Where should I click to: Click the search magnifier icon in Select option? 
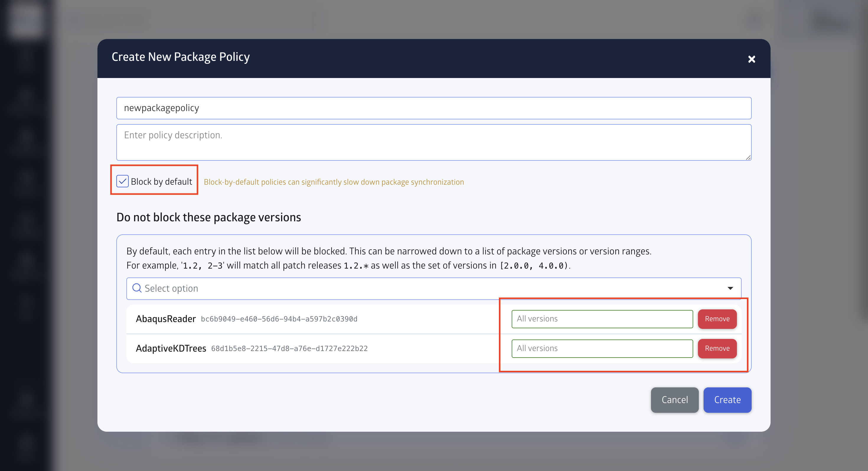137,288
